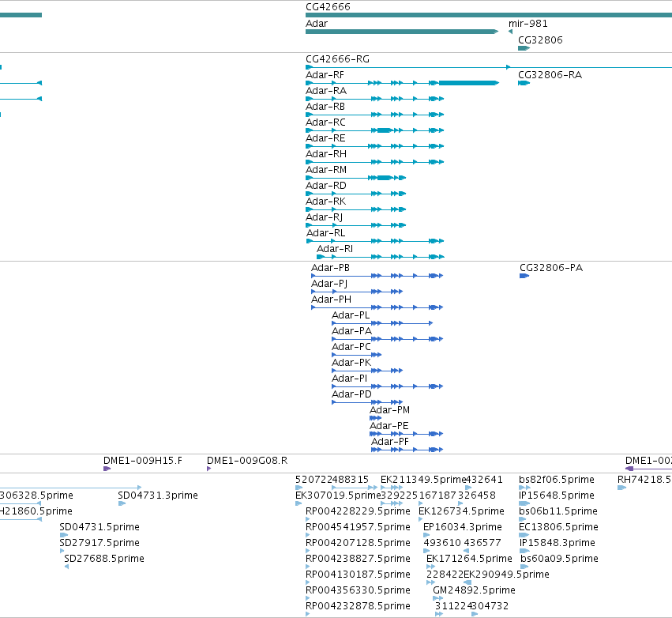672x618 pixels.
Task: Select the Adar-RK transcript
Action: 355,209
